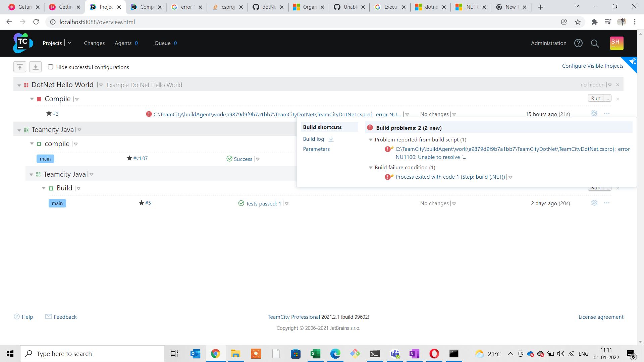
Task: Open the Agents tab
Action: pos(123,43)
